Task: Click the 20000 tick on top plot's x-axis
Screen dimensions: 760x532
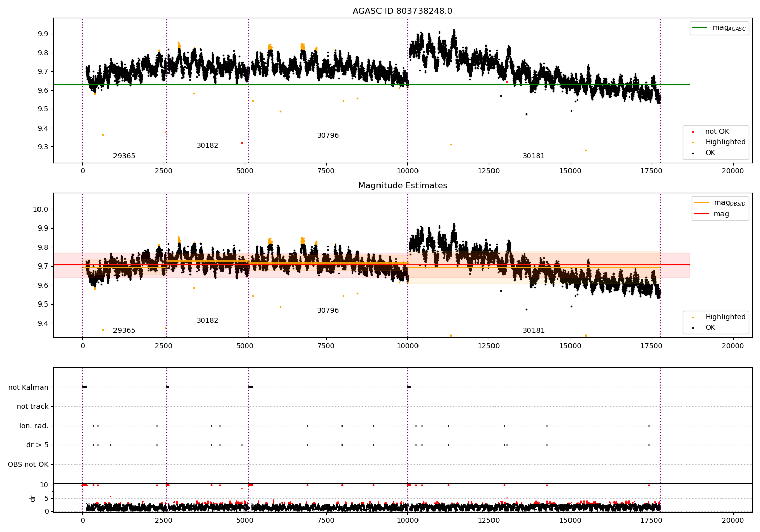Action: coord(733,171)
